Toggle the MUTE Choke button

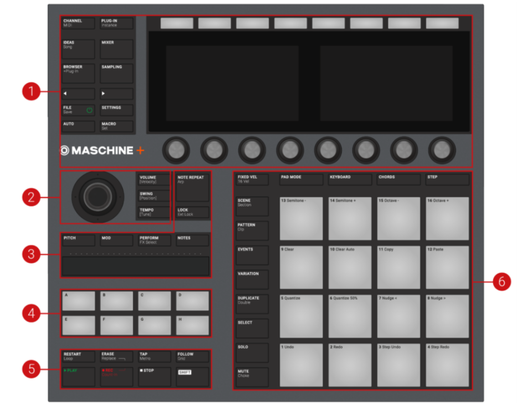point(252,376)
